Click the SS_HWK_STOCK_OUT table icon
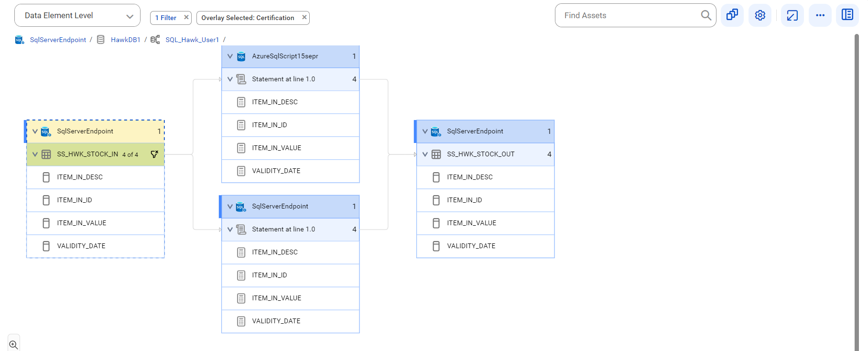The image size is (868, 351). pos(436,154)
